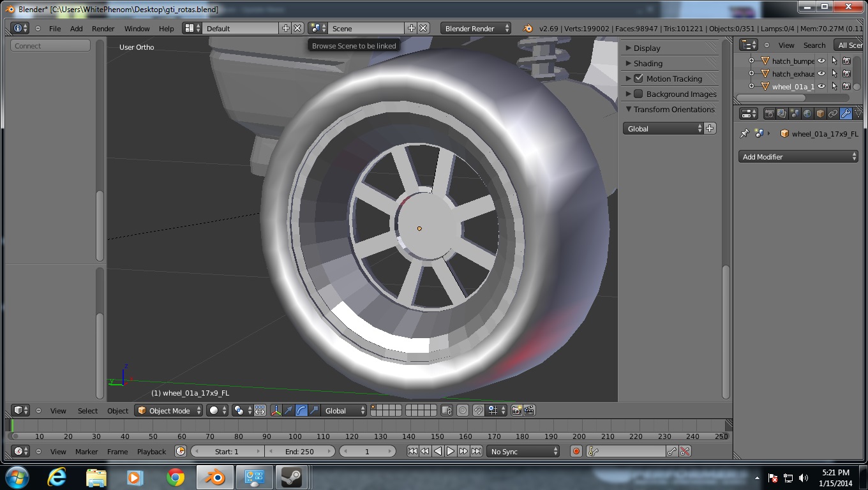The height and width of the screenshot is (490, 868).
Task: Toggle the 3D manipulator widget
Action: 276,410
